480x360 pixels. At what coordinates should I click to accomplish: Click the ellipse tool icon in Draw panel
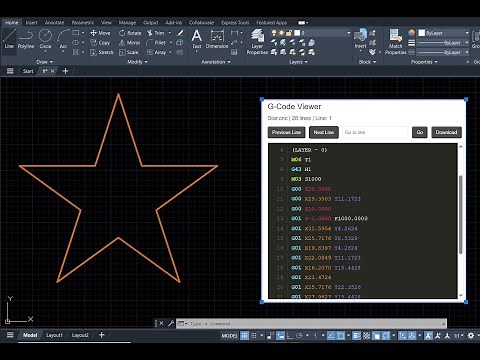coord(76,42)
